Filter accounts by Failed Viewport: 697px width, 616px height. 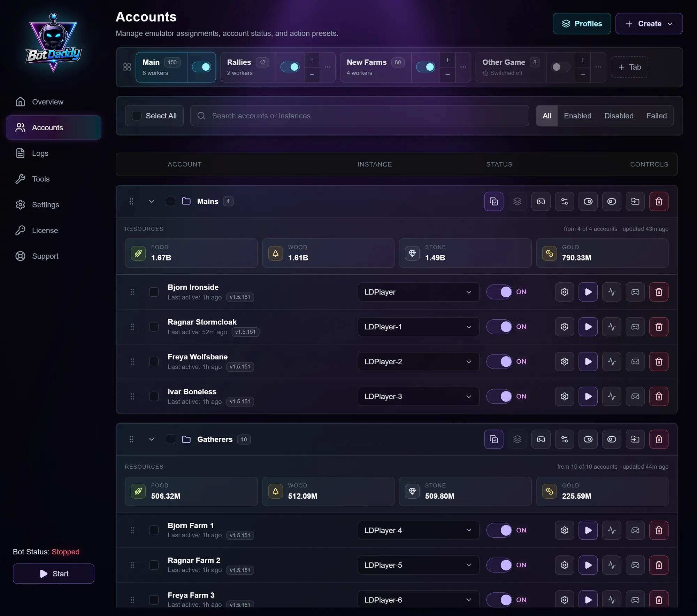(x=656, y=116)
